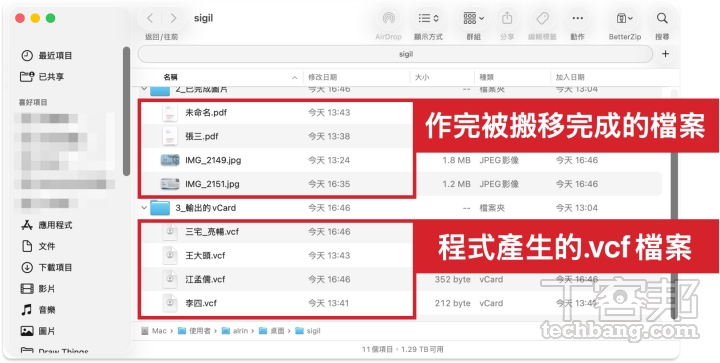
Task: Open 圖片 in the sidebar
Action: click(x=38, y=331)
